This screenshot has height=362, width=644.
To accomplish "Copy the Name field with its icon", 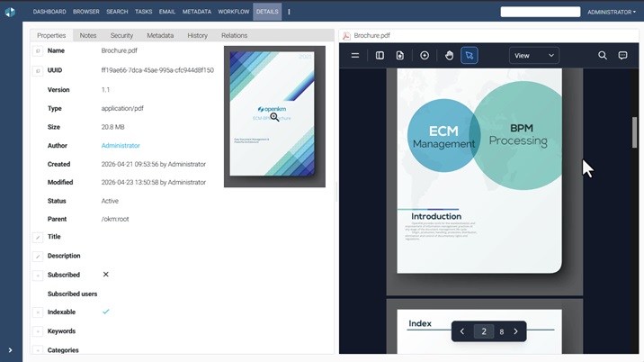I will coord(38,51).
